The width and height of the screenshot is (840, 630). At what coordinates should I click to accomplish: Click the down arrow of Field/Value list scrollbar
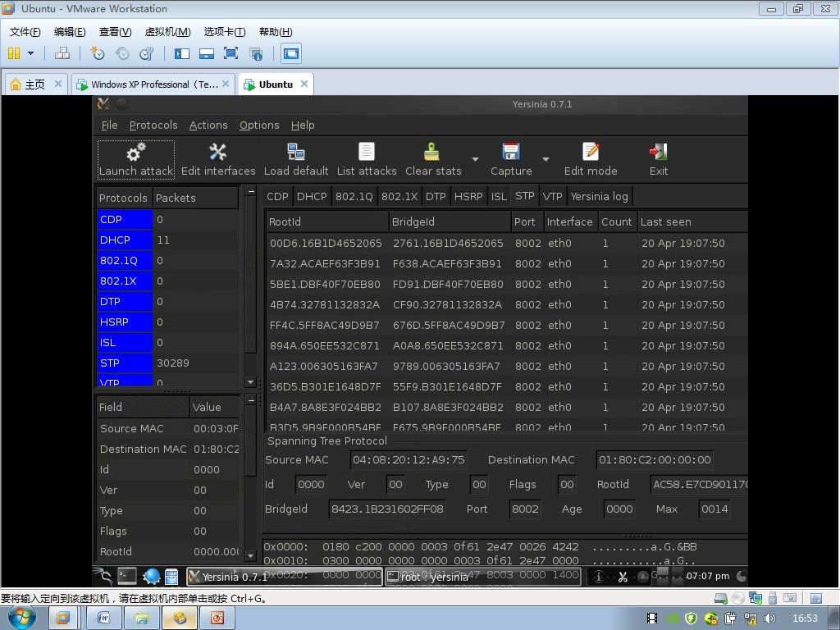click(x=250, y=555)
